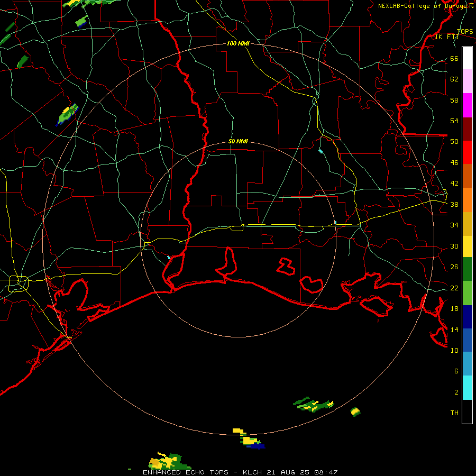Click the green-yellow elongated echo offshore southeast
The image size is (476, 476).
(313, 404)
